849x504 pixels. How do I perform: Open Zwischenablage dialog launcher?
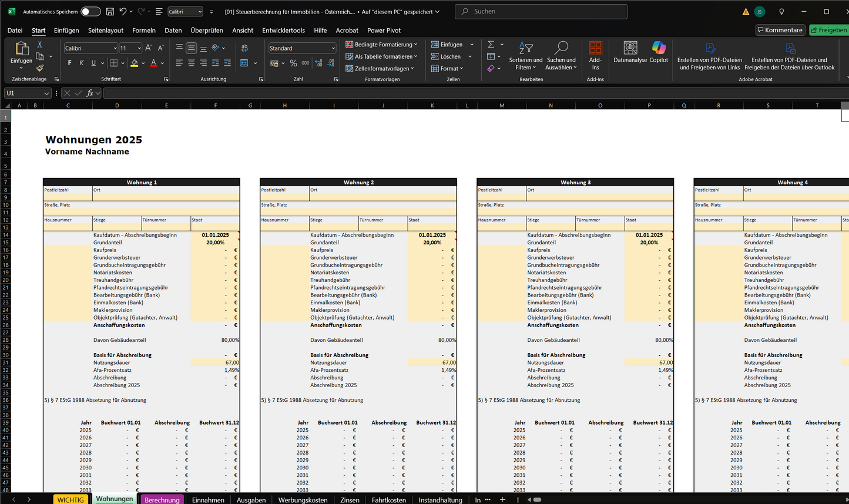(56, 79)
